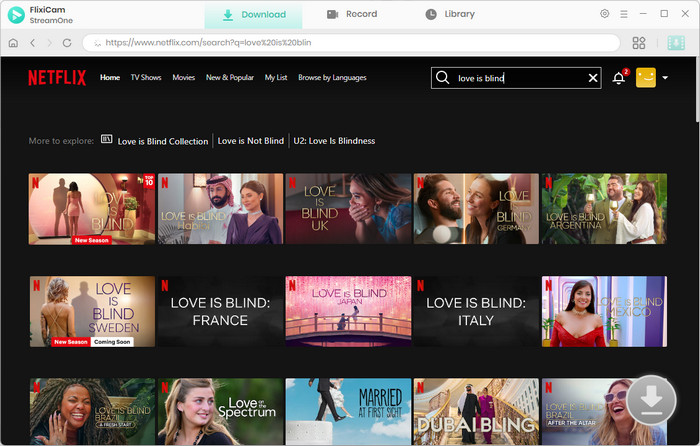This screenshot has height=446, width=700.
Task: Open My List menu item
Action: 276,78
